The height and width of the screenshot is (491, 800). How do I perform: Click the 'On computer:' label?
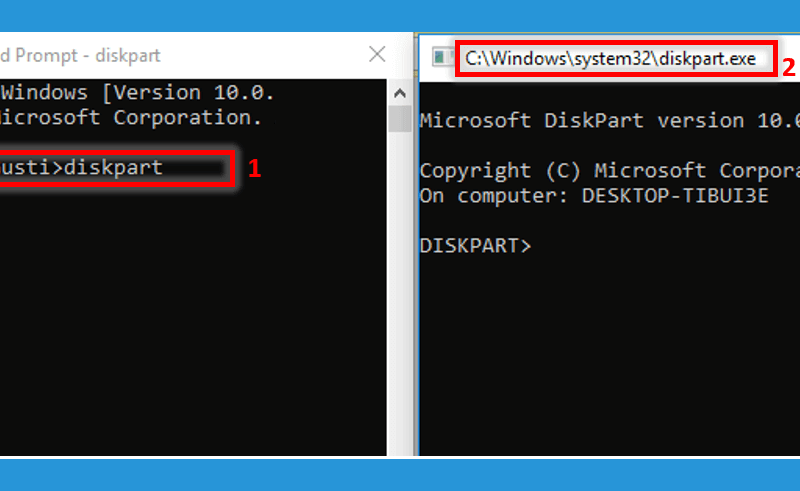(494, 196)
